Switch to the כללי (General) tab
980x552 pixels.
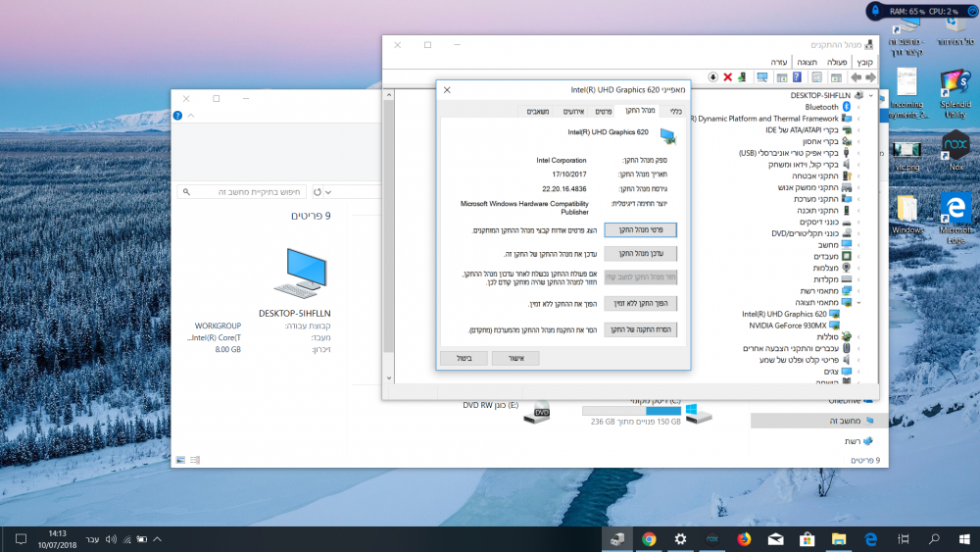click(675, 111)
